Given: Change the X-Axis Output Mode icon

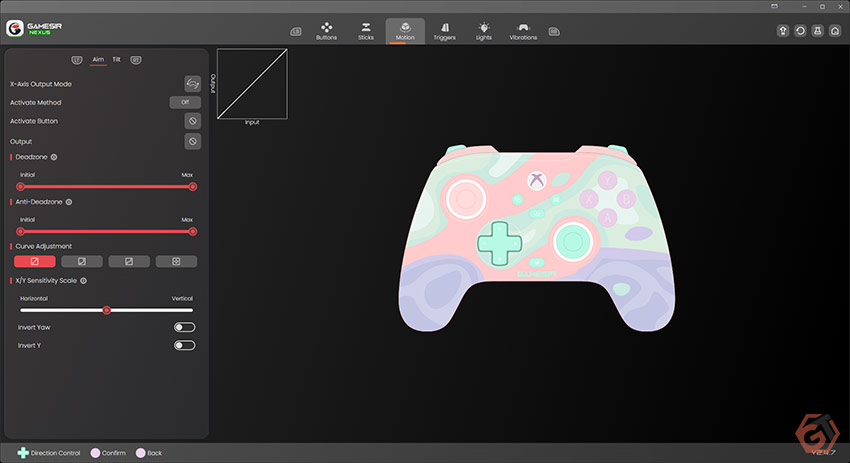Looking at the screenshot, I should click(192, 84).
